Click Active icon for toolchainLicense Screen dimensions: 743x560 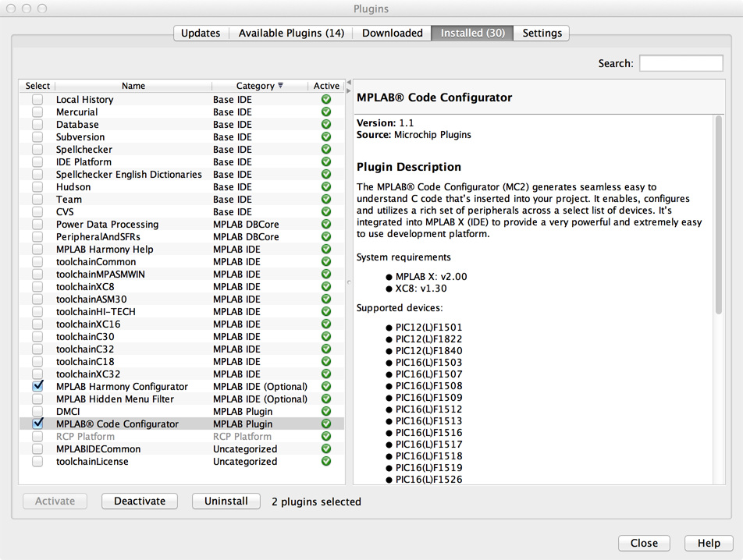tap(326, 462)
